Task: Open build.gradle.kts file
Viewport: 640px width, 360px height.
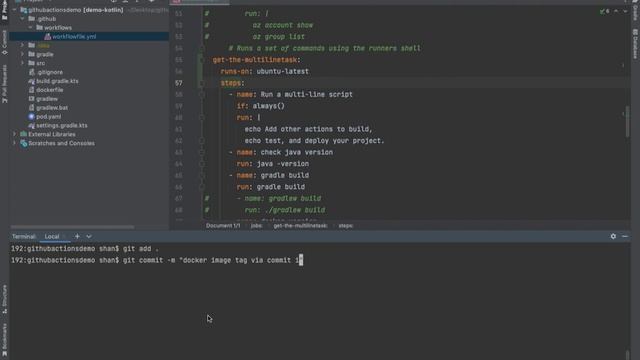Action: tap(57, 81)
